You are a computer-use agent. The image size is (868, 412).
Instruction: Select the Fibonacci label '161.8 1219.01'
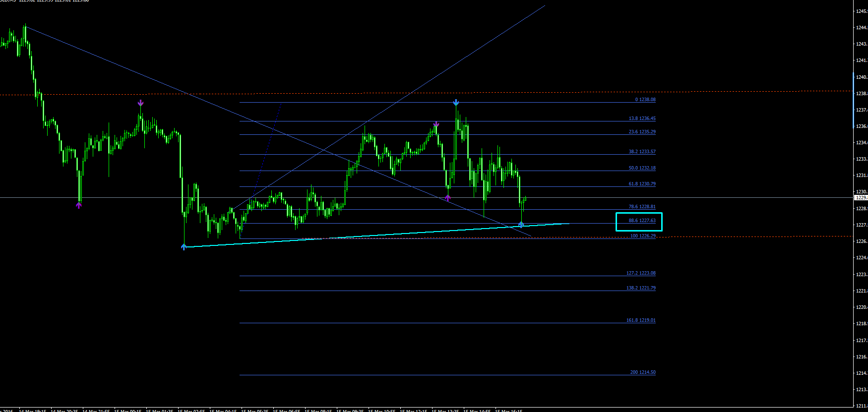point(641,320)
